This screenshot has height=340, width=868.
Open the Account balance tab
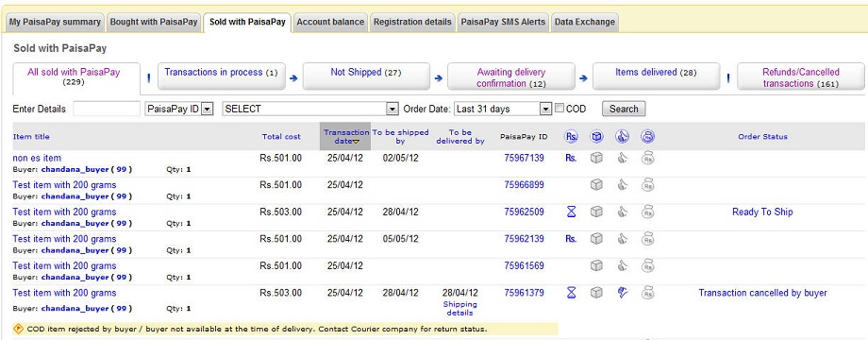point(330,22)
